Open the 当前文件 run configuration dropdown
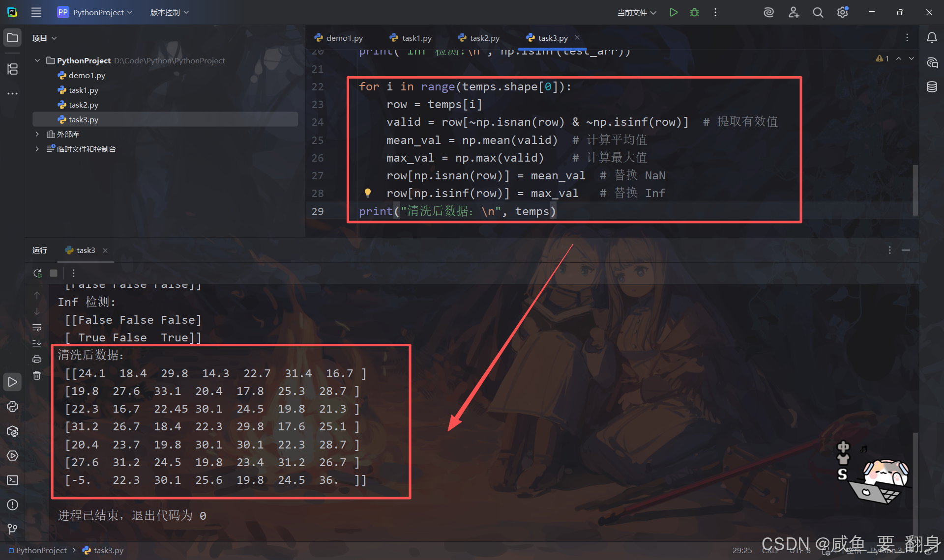The image size is (944, 560). click(637, 12)
